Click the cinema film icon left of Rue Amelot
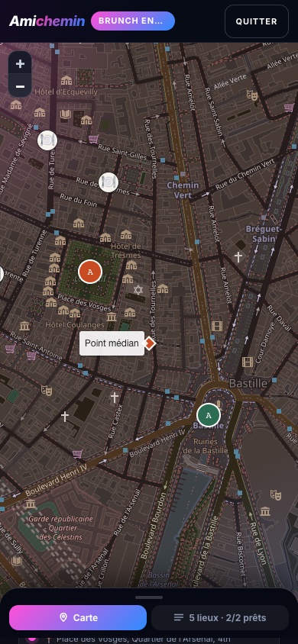Viewport: 298px width, 644px height. pyautogui.click(x=216, y=327)
